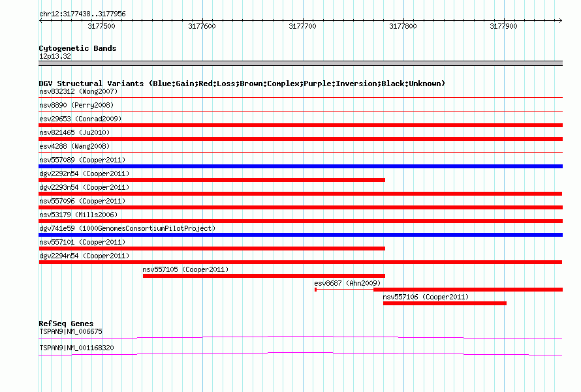Screen dimensions: 581x392
Task: Open dgv741e59 1000GenomesConsortiumPilotProject label
Action: tap(127, 228)
